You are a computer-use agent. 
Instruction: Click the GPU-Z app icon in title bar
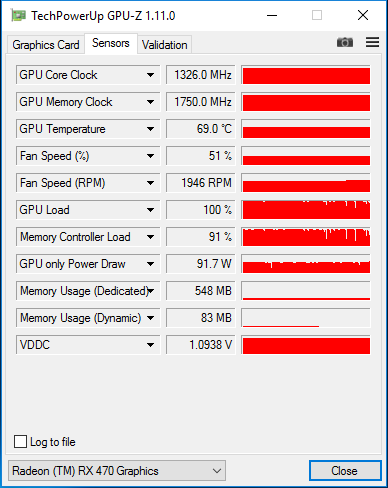(18, 15)
